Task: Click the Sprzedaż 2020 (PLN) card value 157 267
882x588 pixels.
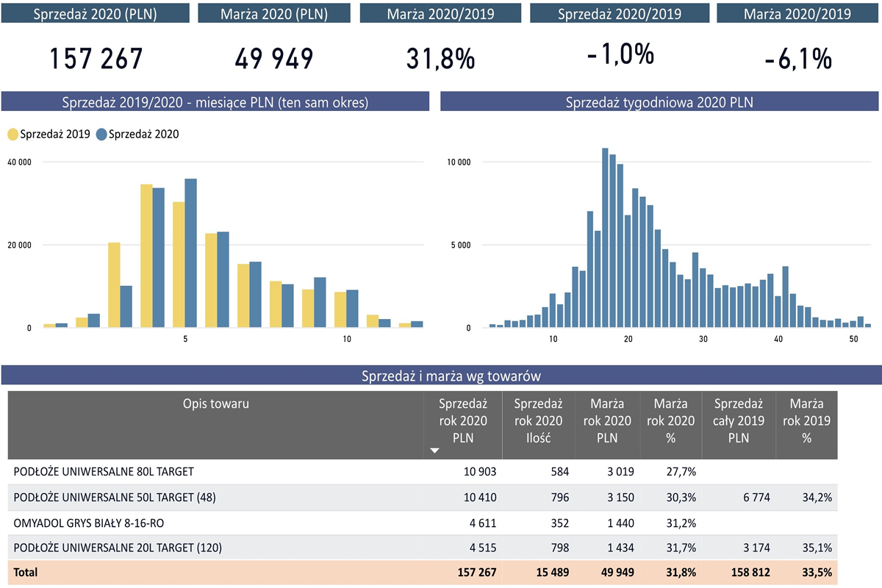Action: point(96,59)
